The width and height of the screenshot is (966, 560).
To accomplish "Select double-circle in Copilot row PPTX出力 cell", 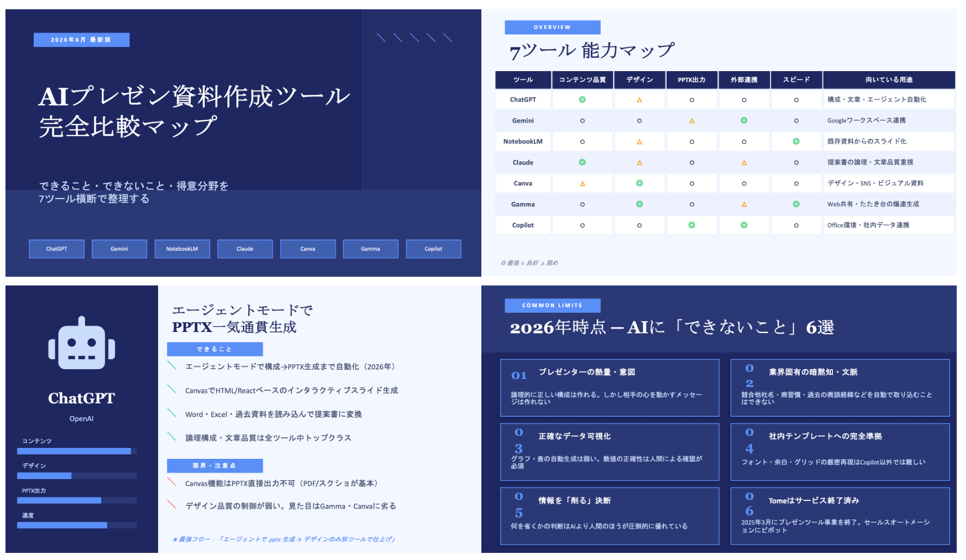I will point(691,225).
